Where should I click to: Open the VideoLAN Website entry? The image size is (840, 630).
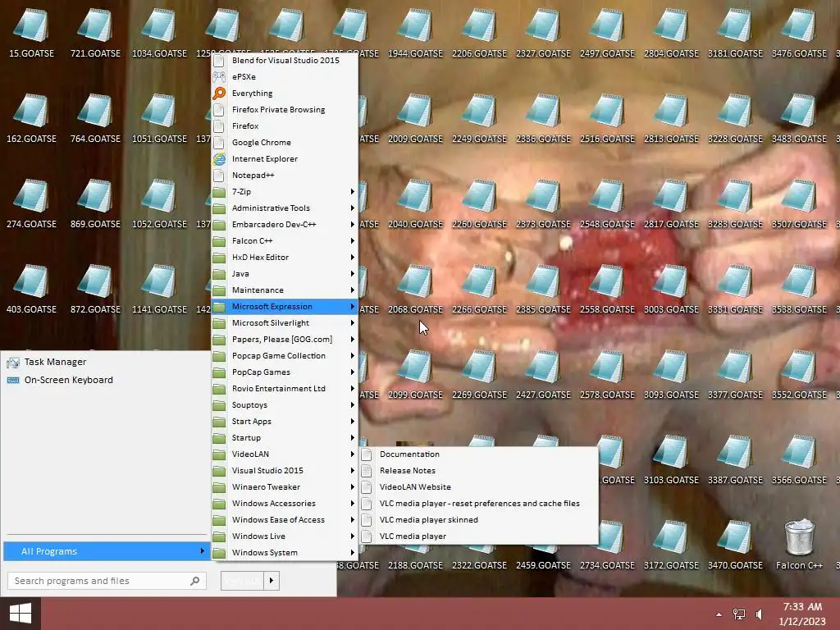tap(478, 487)
